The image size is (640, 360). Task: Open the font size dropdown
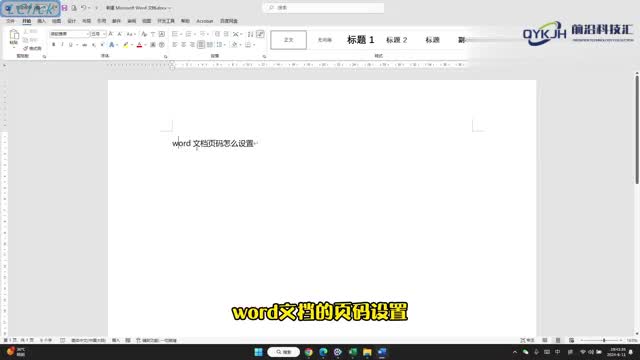(104, 34)
